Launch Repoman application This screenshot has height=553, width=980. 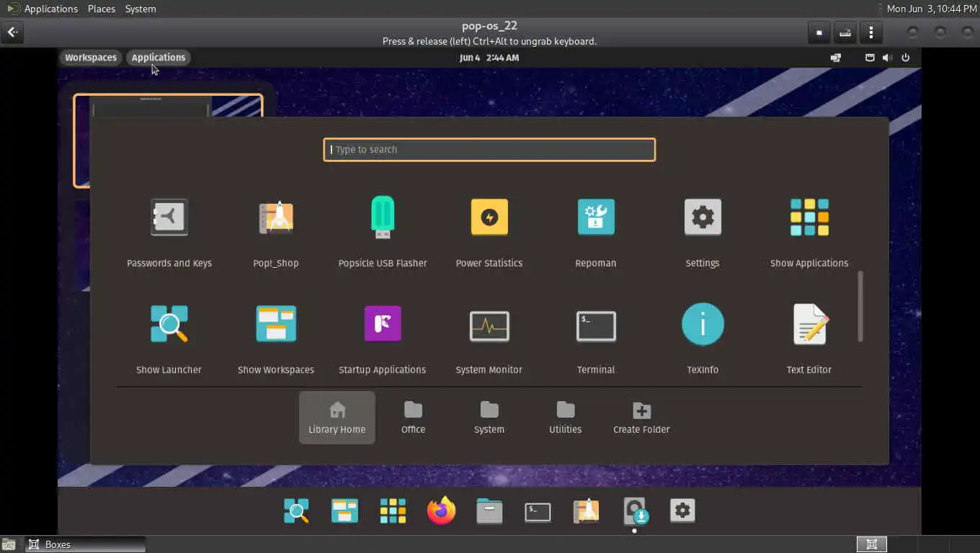click(x=596, y=233)
